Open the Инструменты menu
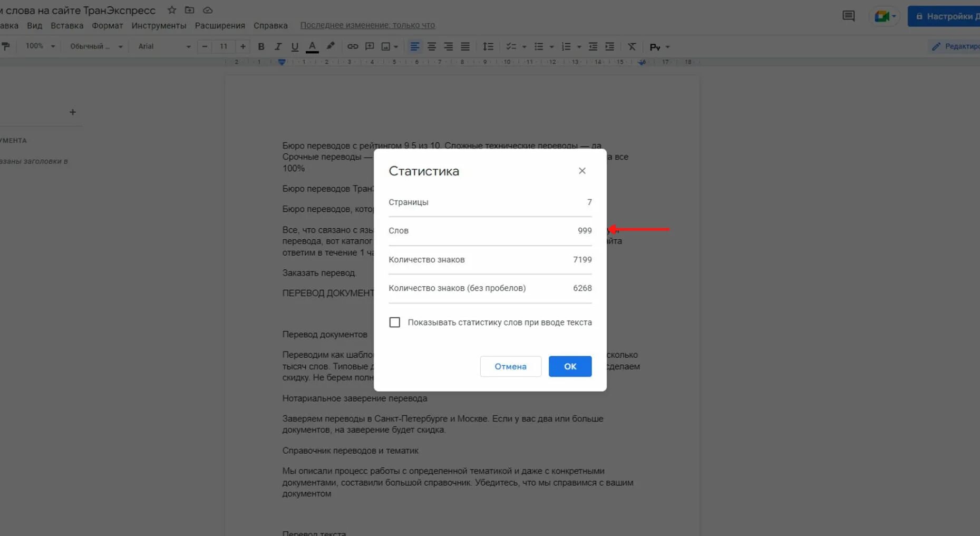The image size is (980, 536). tap(158, 25)
